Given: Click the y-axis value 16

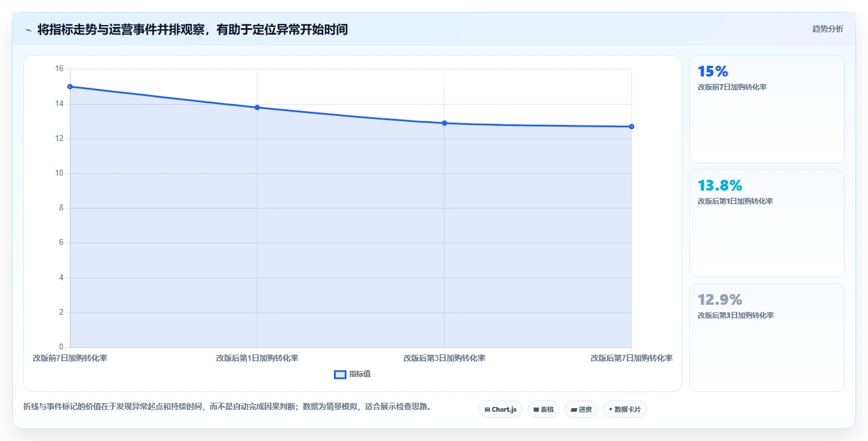Looking at the screenshot, I should click(59, 69).
